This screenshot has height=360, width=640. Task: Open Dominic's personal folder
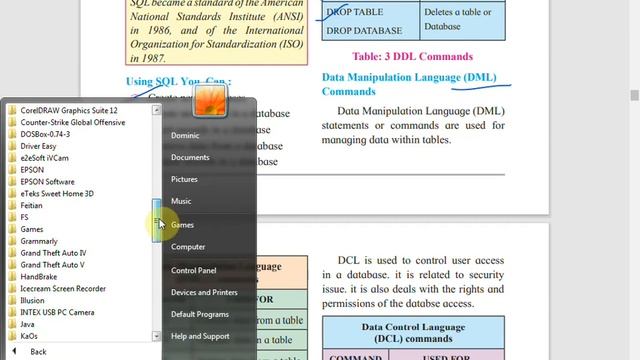[185, 135]
